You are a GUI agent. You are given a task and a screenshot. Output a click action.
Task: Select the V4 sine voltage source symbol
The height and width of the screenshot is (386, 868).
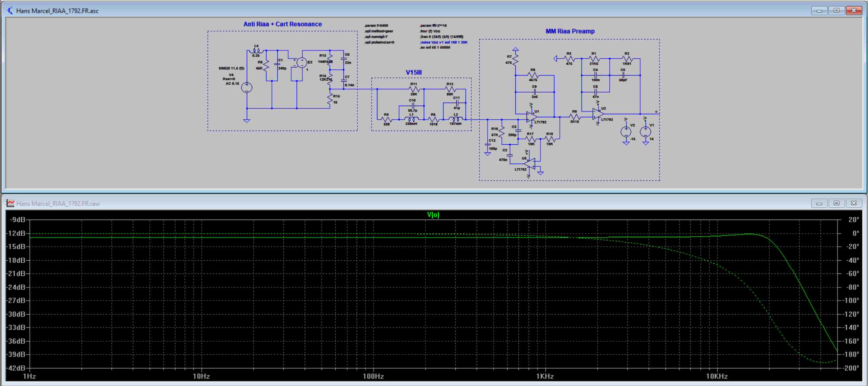(246, 87)
